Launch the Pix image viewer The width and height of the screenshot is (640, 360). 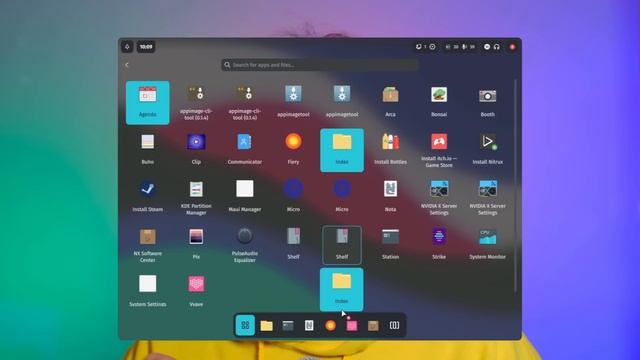pyautogui.click(x=196, y=244)
